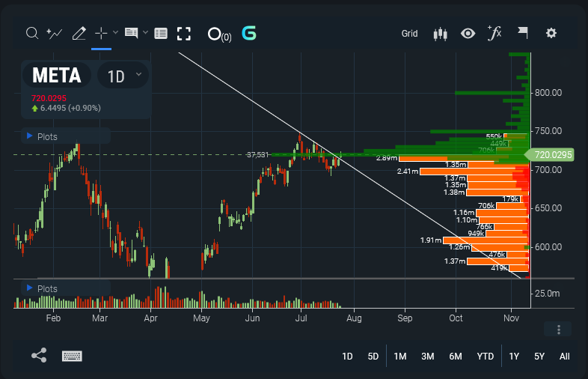The height and width of the screenshot is (379, 588).
Task: Open the symbol search magnifier
Action: coord(32,34)
